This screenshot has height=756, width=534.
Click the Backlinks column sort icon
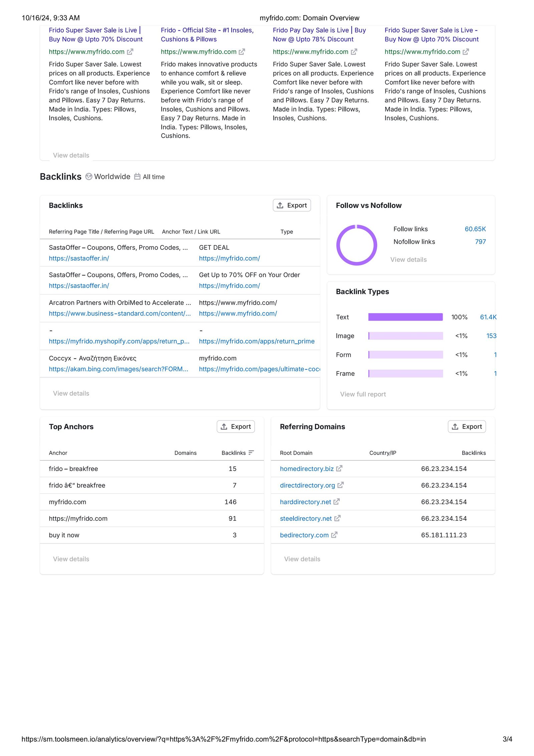click(x=251, y=453)
